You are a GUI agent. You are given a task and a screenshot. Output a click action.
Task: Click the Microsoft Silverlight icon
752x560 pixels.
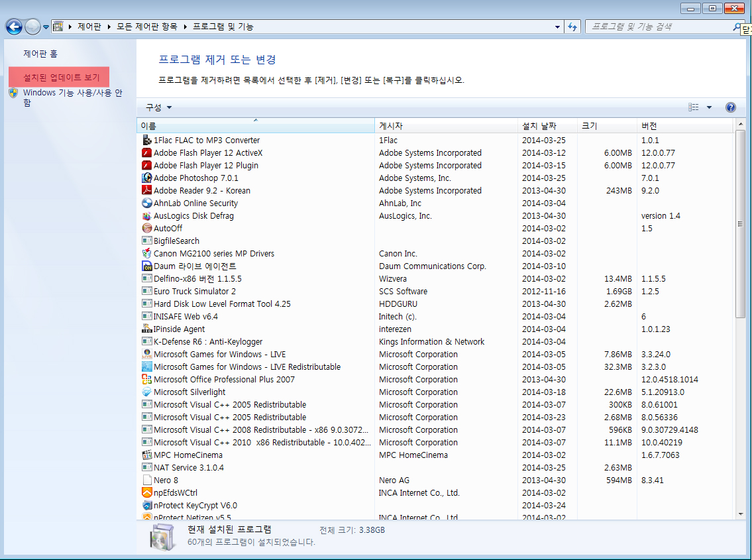coord(147,392)
